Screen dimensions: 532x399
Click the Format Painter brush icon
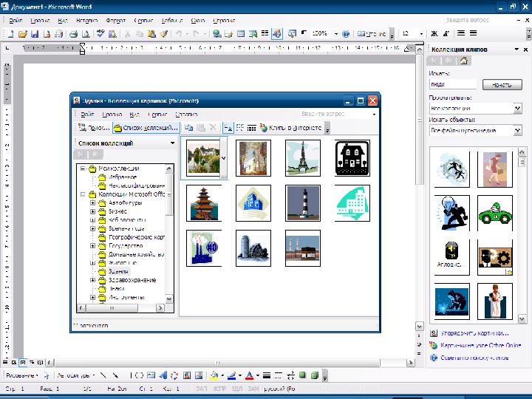[164, 34]
